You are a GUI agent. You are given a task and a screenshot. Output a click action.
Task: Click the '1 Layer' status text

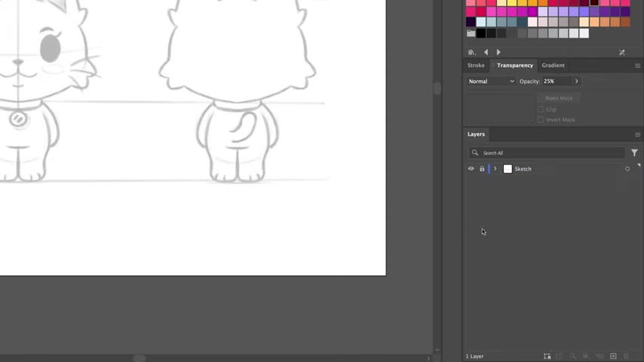click(474, 356)
